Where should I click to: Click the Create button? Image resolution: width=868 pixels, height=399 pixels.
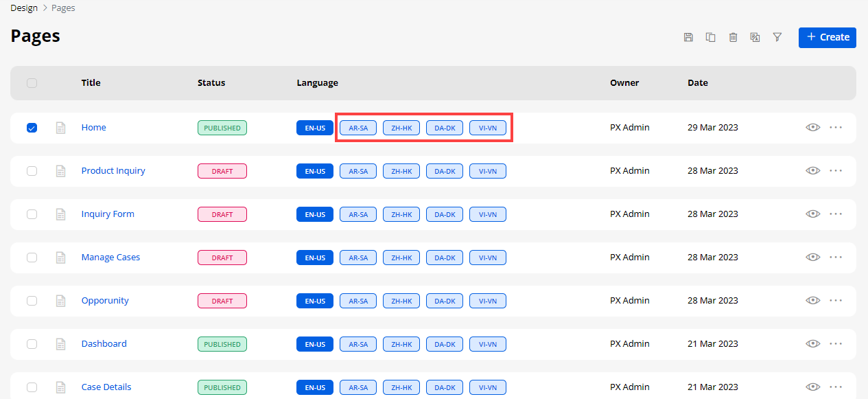pyautogui.click(x=827, y=37)
